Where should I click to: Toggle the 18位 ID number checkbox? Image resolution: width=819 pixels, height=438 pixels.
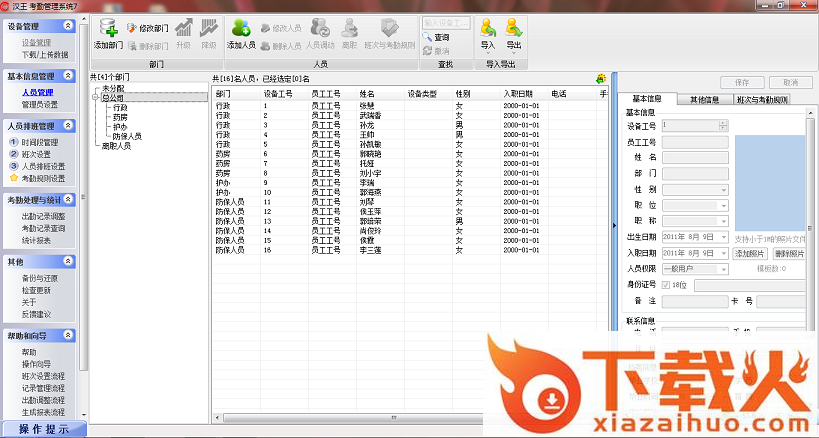click(x=665, y=285)
